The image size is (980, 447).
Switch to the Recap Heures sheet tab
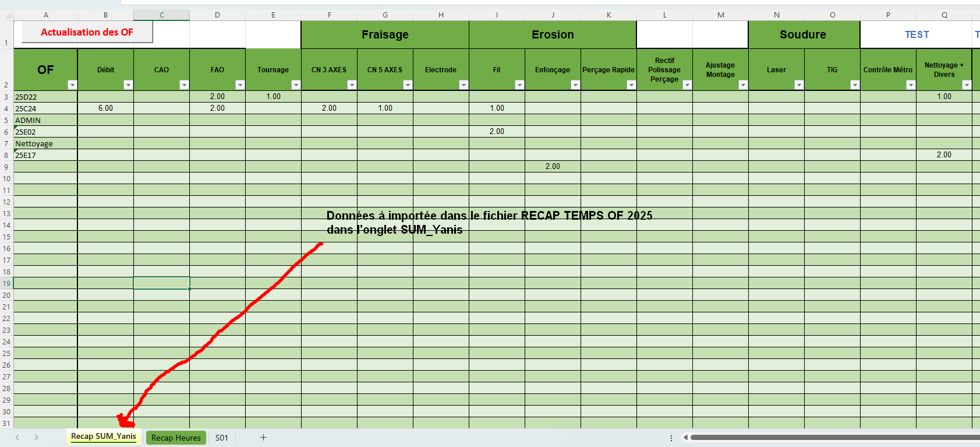[x=176, y=438]
